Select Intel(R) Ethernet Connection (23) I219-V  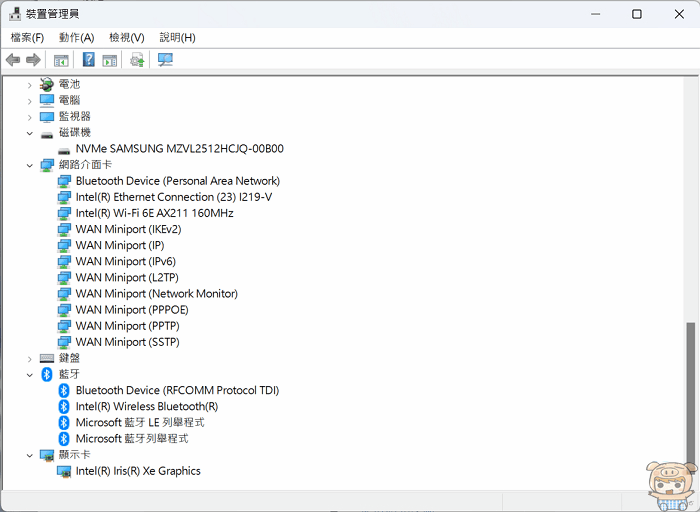pos(174,197)
